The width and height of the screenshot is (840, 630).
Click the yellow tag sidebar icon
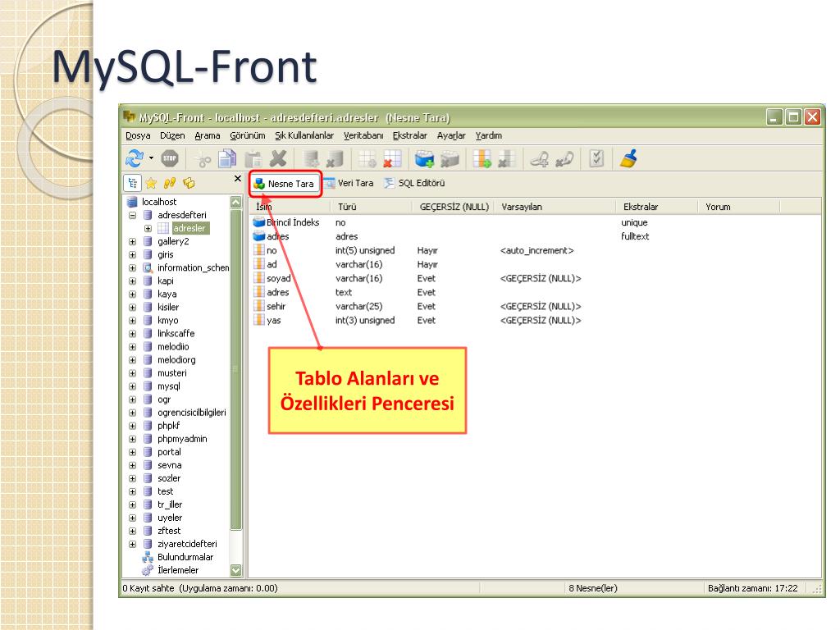click(x=189, y=183)
